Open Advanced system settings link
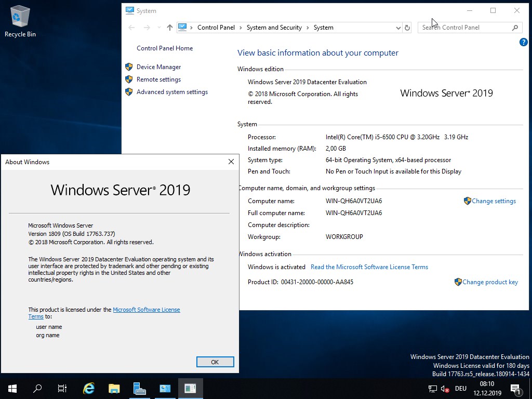The width and height of the screenshot is (532, 399). coord(172,92)
